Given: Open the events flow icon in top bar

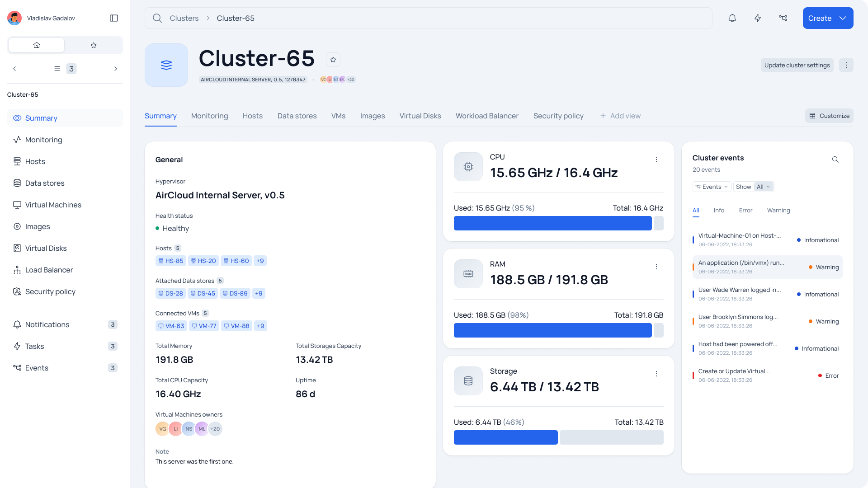Looking at the screenshot, I should (x=783, y=18).
